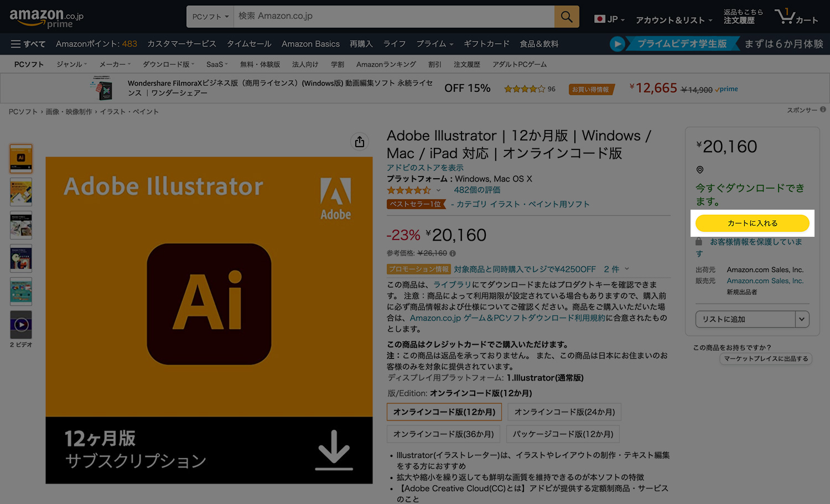Open 食品&飲料 in nav bar
830x504 pixels.
pos(539,44)
